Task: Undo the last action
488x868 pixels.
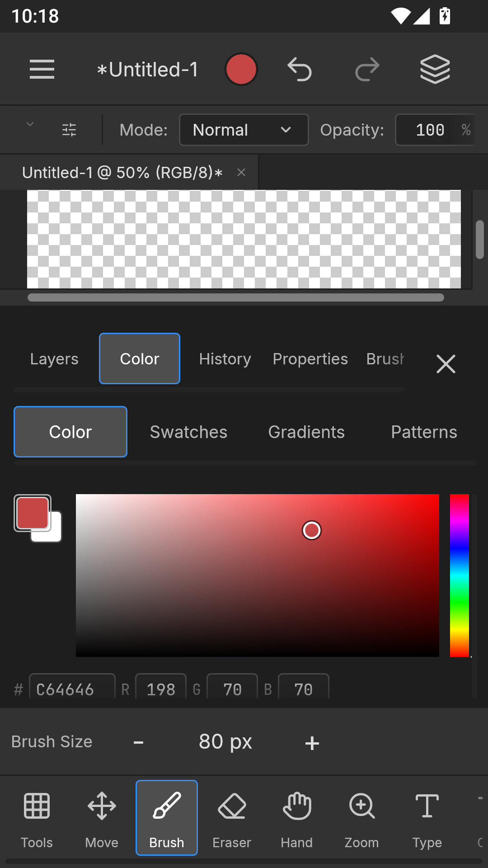Action: 300,69
